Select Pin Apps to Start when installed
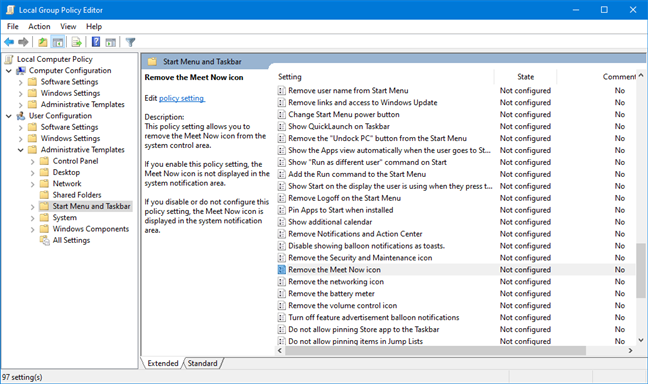The height and width of the screenshot is (384, 648). (341, 210)
